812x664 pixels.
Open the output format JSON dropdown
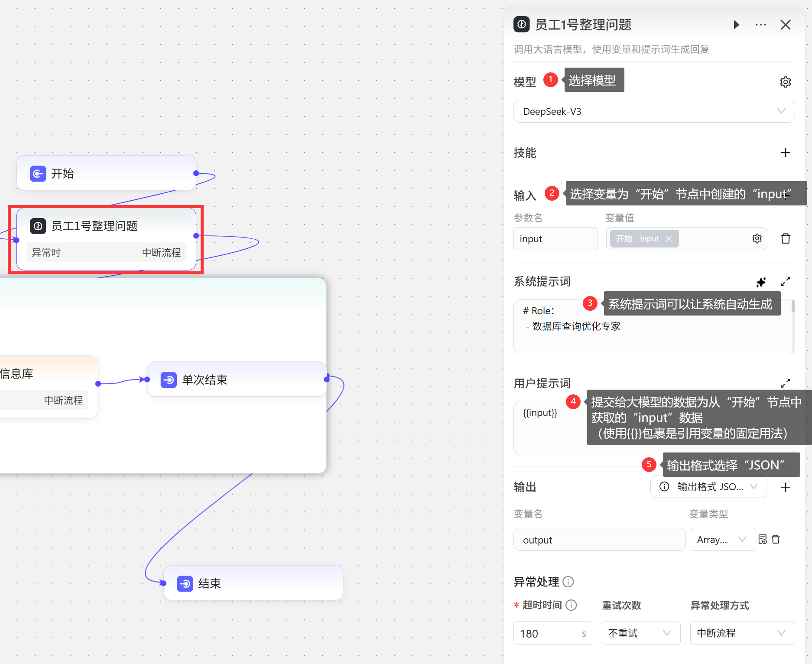(708, 487)
